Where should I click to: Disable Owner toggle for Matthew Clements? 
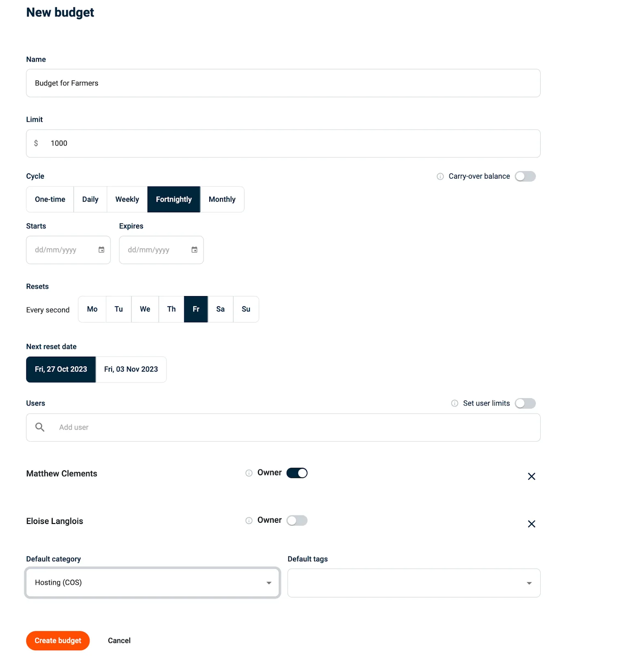tap(297, 473)
